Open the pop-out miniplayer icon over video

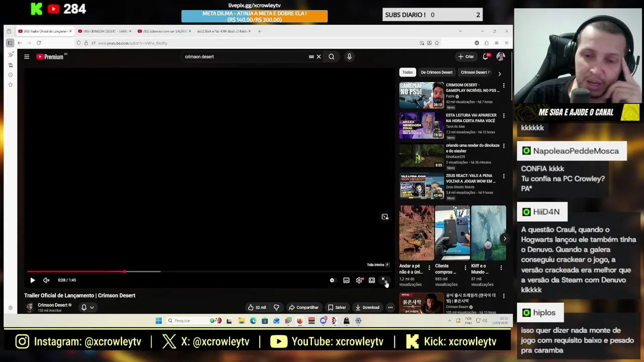pyautogui.click(x=385, y=217)
